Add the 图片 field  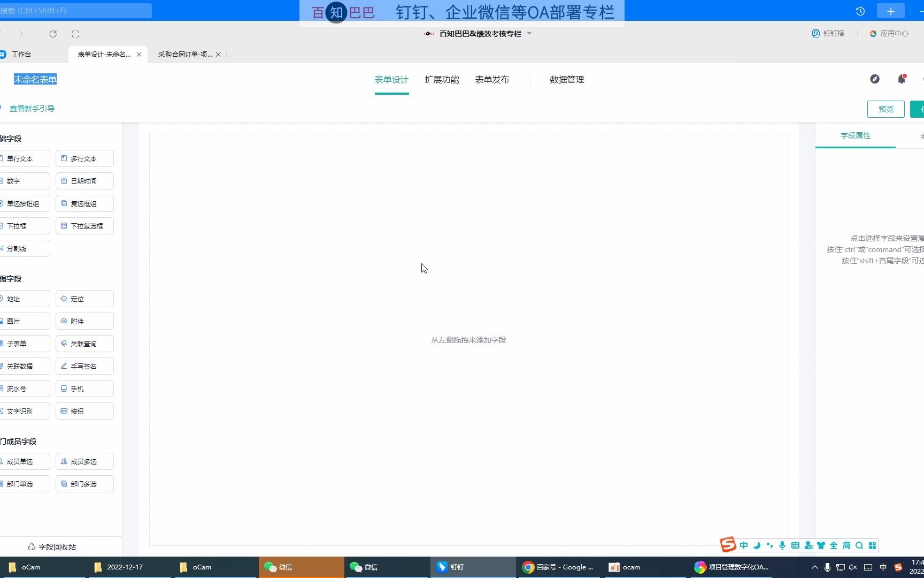[x=24, y=321]
